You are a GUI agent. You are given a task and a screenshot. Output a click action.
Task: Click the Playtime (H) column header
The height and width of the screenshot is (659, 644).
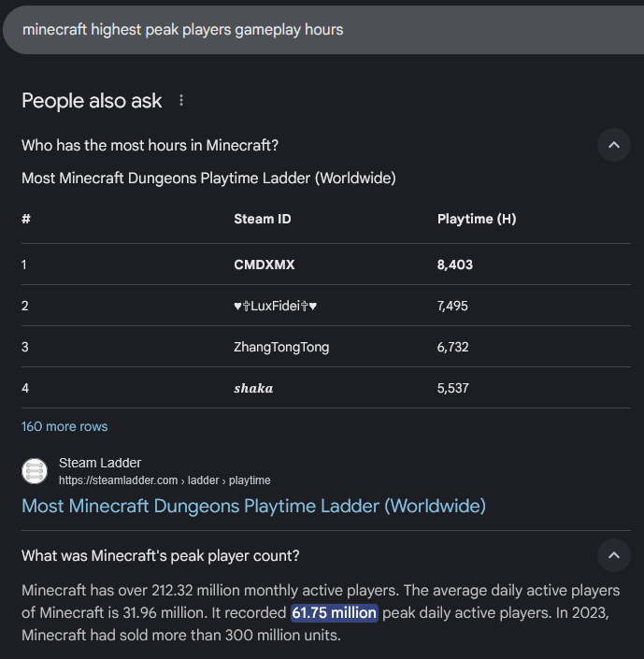[477, 219]
